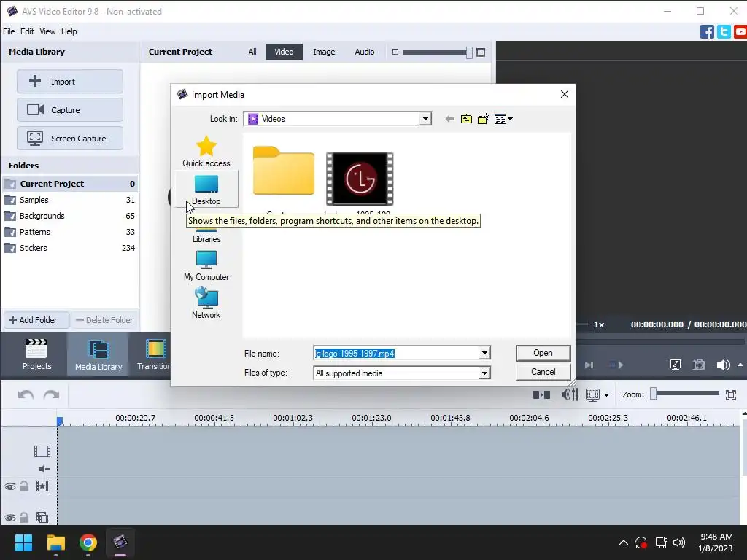Open the File menu
The height and width of the screenshot is (560, 747).
click(x=9, y=31)
